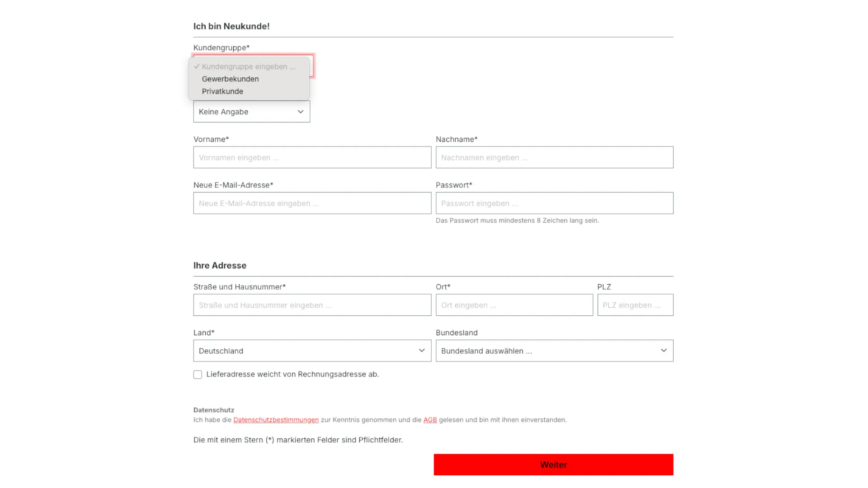
Task: Click the Passwort eingeben field
Action: (x=554, y=203)
